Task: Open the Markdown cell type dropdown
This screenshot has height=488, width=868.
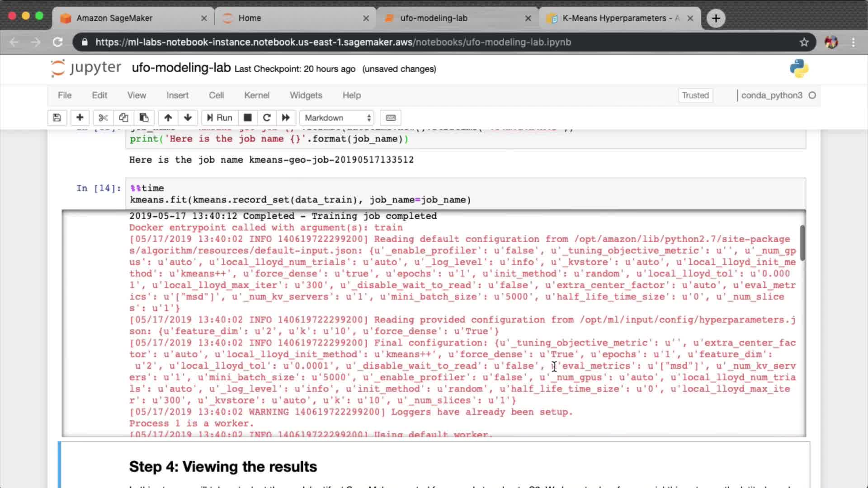Action: [x=337, y=118]
